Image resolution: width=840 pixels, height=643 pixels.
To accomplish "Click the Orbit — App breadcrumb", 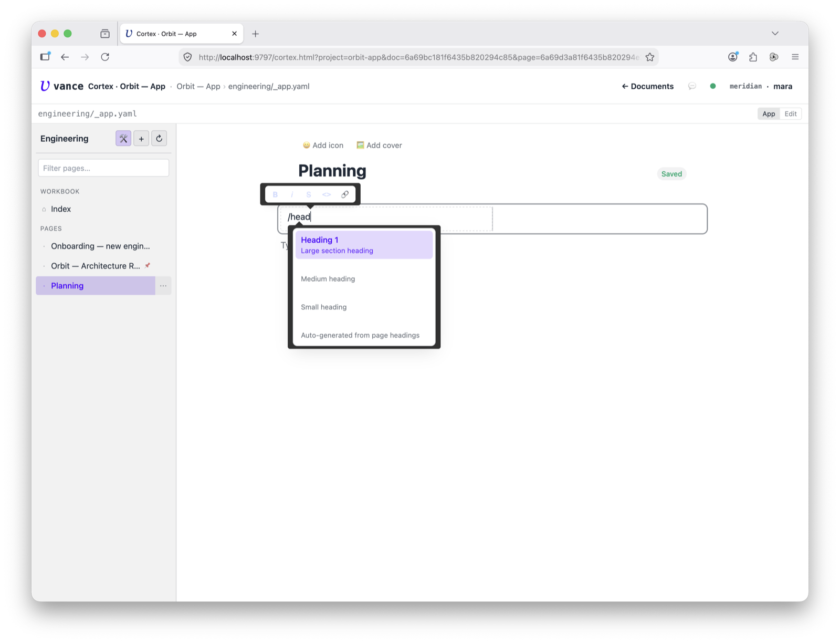I will (198, 86).
